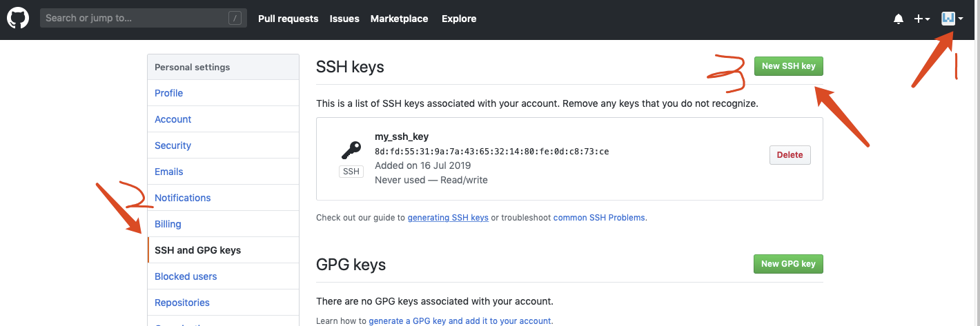Click the no GPG keys associated message
This screenshot has height=326, width=980.
pyautogui.click(x=435, y=301)
